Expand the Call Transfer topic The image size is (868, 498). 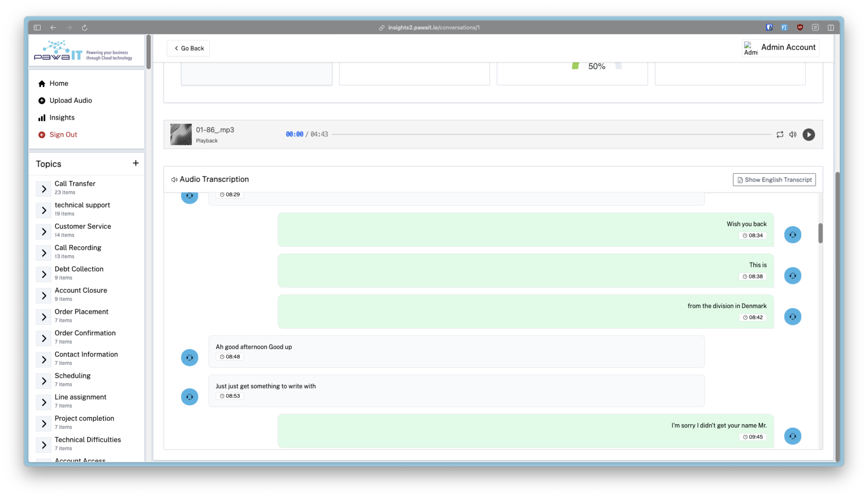coord(44,189)
